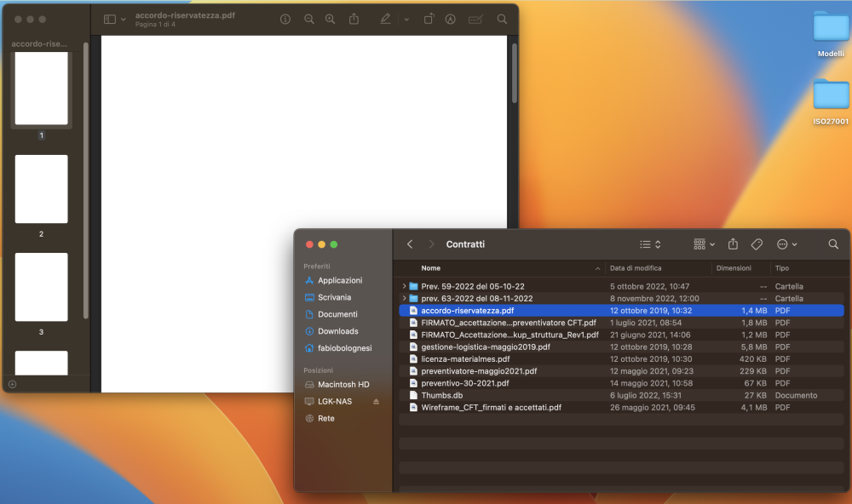The image size is (852, 504).
Task: Search in the Finder window
Action: [x=833, y=244]
